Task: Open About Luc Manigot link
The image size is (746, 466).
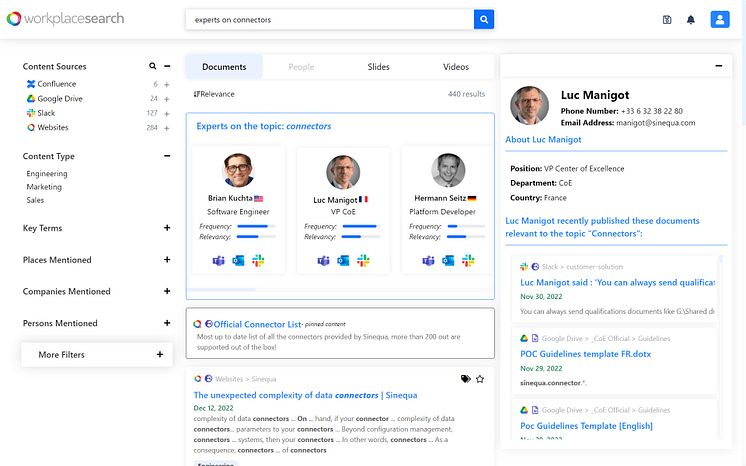Action: click(543, 139)
